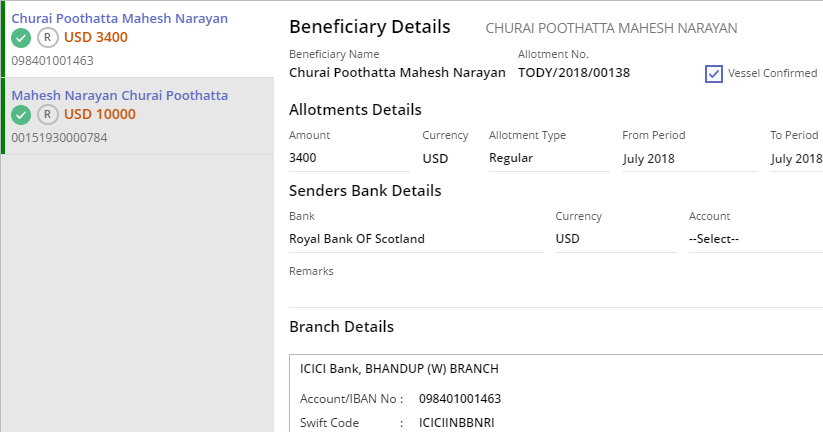The width and height of the screenshot is (823, 432).
Task: Select Mahesh Narayan Churai Poothatta beneficiary entry
Action: coord(139,116)
